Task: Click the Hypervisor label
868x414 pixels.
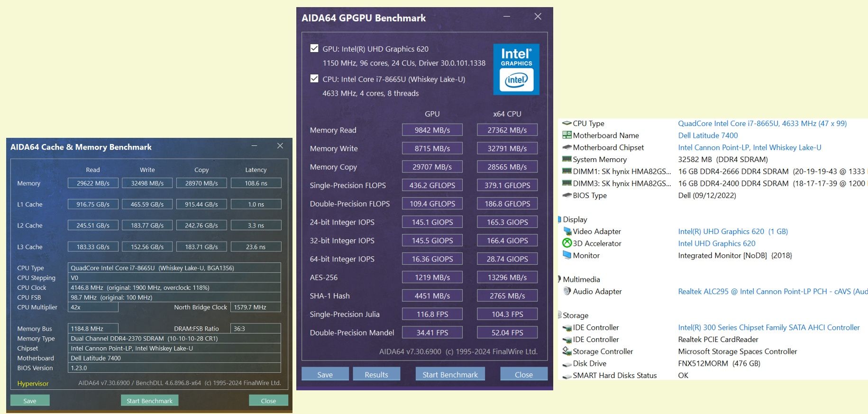Action: [33, 383]
